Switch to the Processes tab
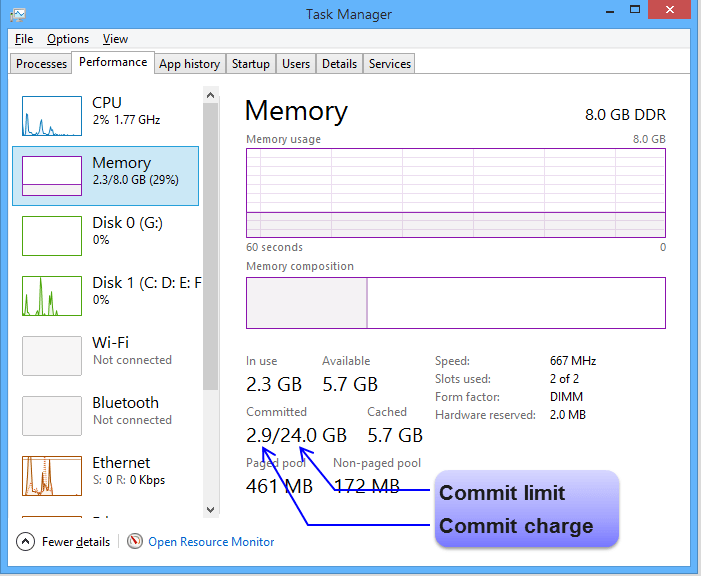The height and width of the screenshot is (576, 701). pyautogui.click(x=41, y=64)
